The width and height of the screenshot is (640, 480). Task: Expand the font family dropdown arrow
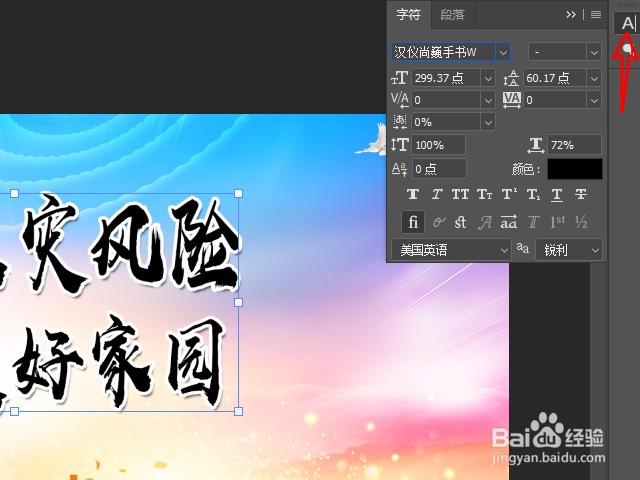(503, 53)
